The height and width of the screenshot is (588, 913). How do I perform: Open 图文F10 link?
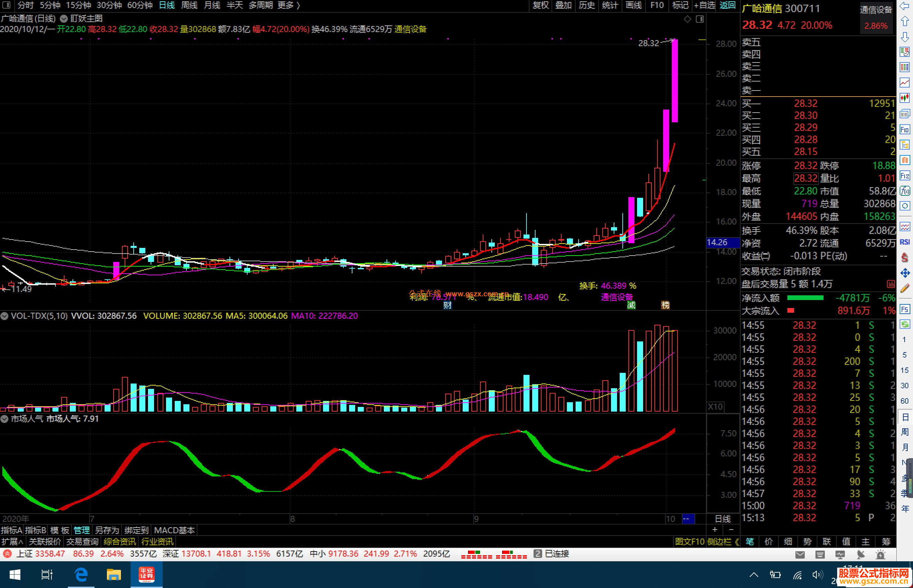tap(690, 542)
